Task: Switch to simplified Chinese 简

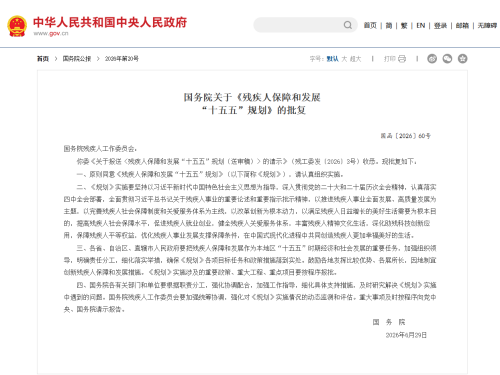Action: (389, 26)
